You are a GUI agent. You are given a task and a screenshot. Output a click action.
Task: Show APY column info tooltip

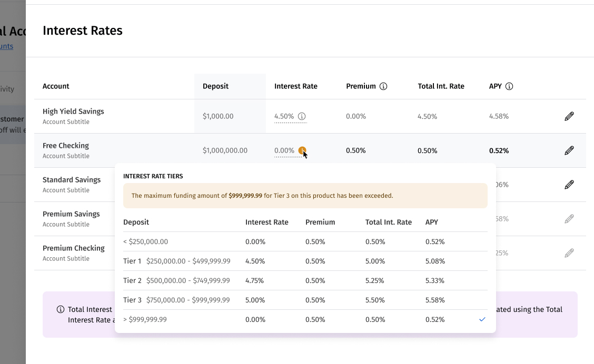[x=509, y=86]
